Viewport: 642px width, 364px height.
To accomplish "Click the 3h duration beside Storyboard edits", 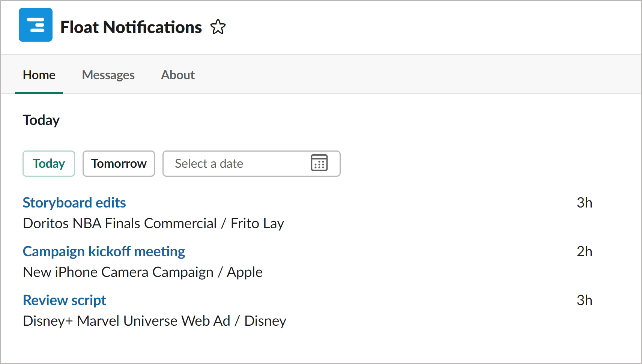I will (x=584, y=203).
